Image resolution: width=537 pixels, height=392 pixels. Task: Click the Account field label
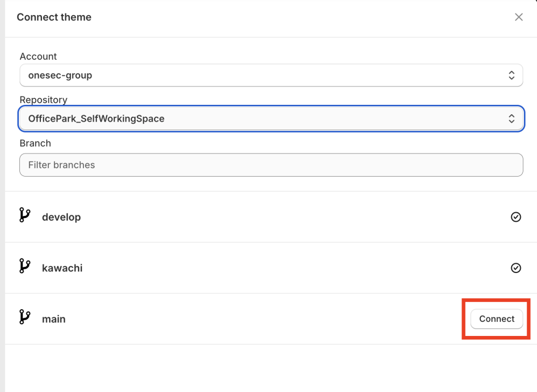(x=38, y=56)
